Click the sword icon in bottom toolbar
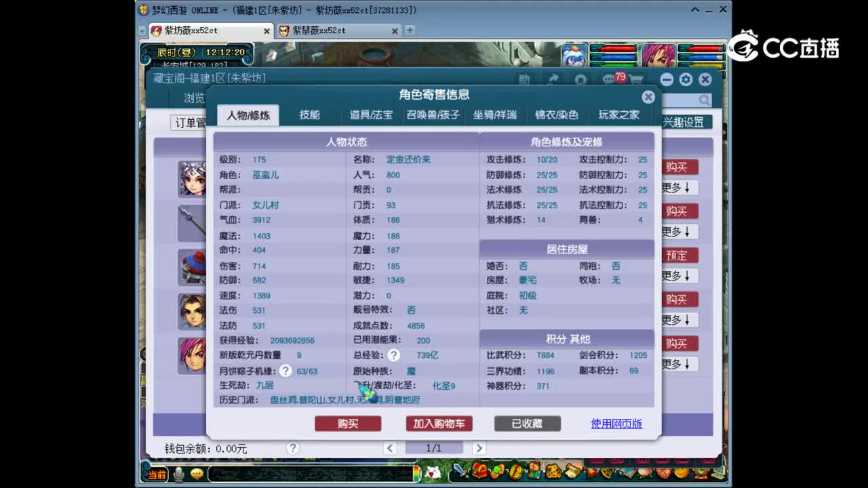Image resolution: width=868 pixels, height=488 pixels. [461, 470]
